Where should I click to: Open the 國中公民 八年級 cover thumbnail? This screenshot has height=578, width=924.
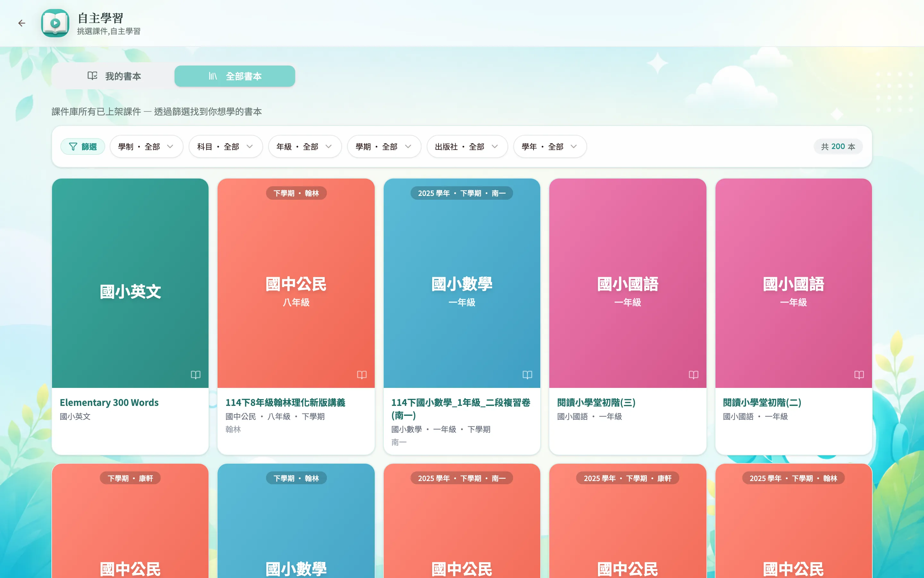point(296,283)
